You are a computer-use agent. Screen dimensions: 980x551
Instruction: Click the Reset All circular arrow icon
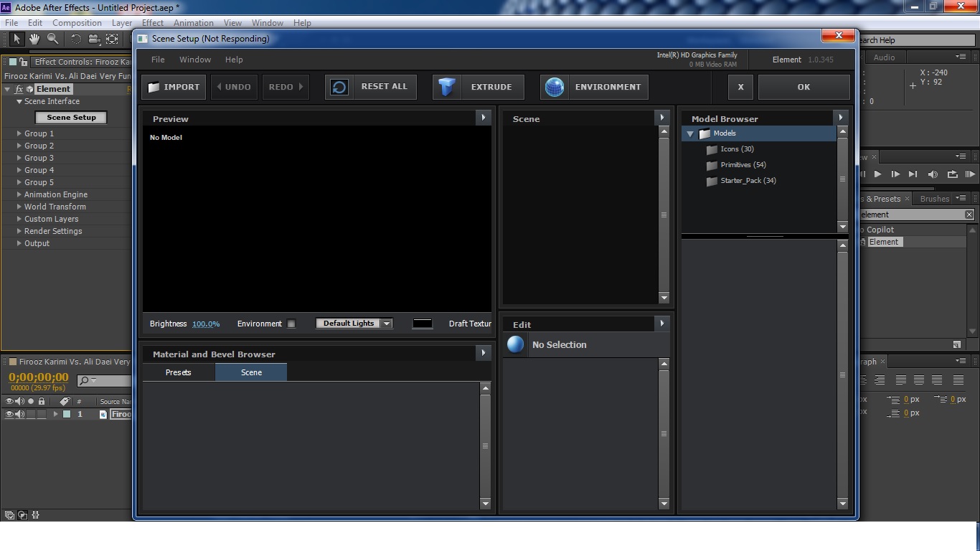339,87
